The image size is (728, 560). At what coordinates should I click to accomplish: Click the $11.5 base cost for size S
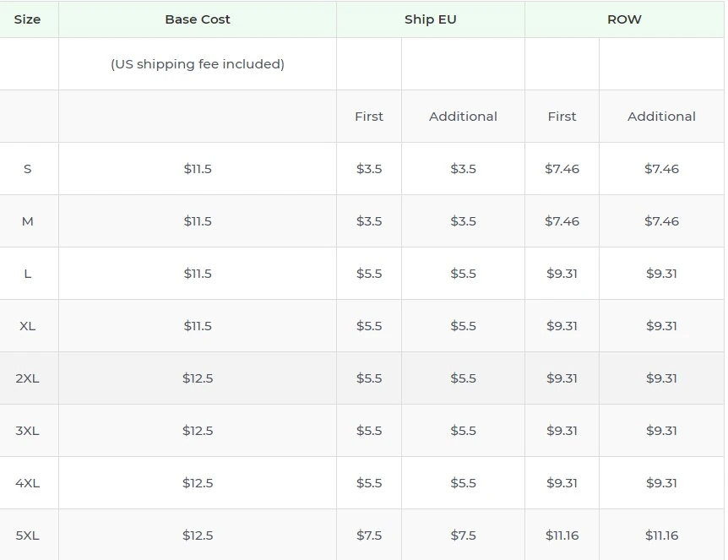pos(198,168)
